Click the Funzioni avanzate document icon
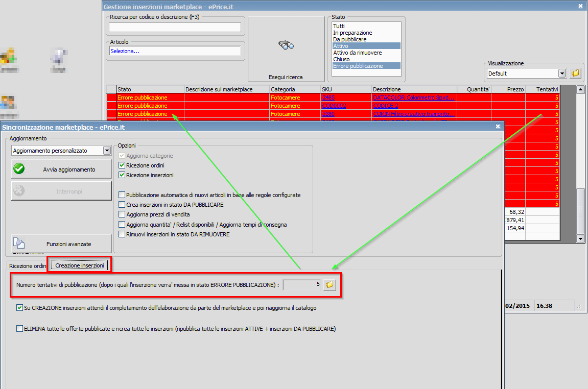The height and width of the screenshot is (389, 588). 19,243
